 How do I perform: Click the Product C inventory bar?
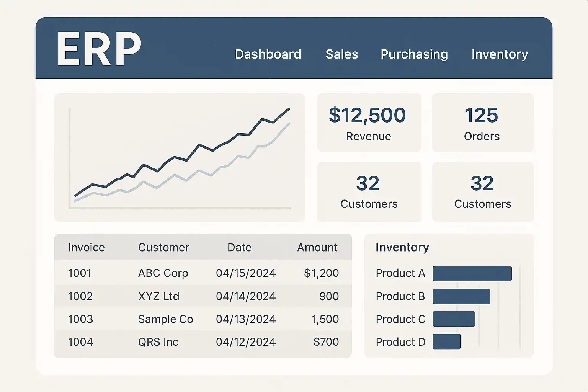454,319
